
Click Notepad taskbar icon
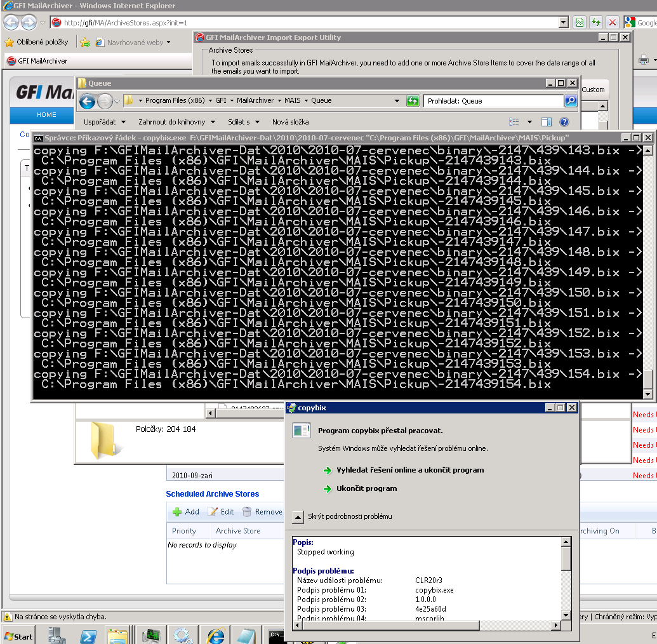pos(246,636)
